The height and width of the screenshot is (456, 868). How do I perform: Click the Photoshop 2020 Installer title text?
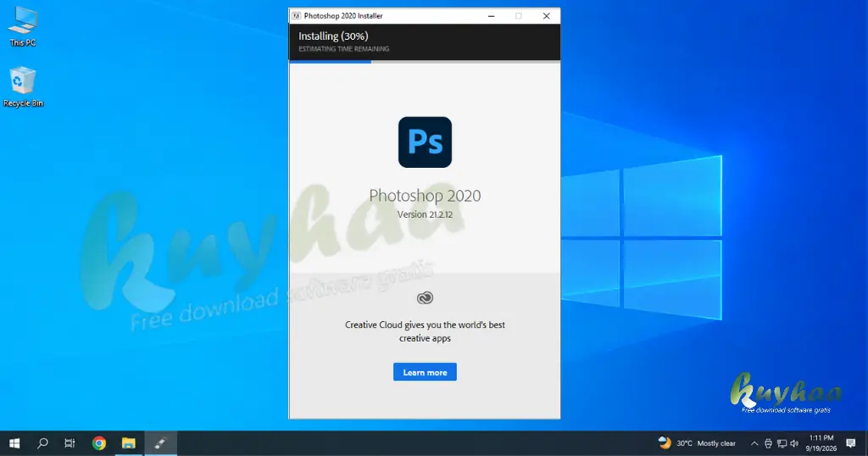343,16
